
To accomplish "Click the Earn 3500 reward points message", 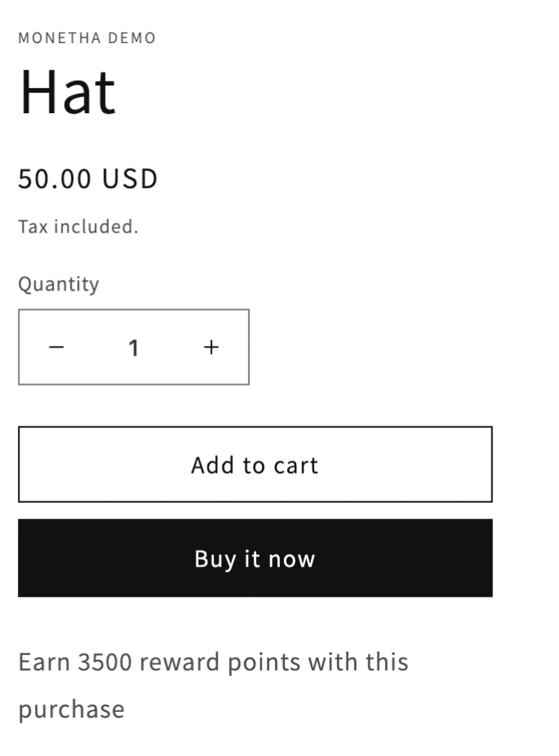I will (213, 685).
